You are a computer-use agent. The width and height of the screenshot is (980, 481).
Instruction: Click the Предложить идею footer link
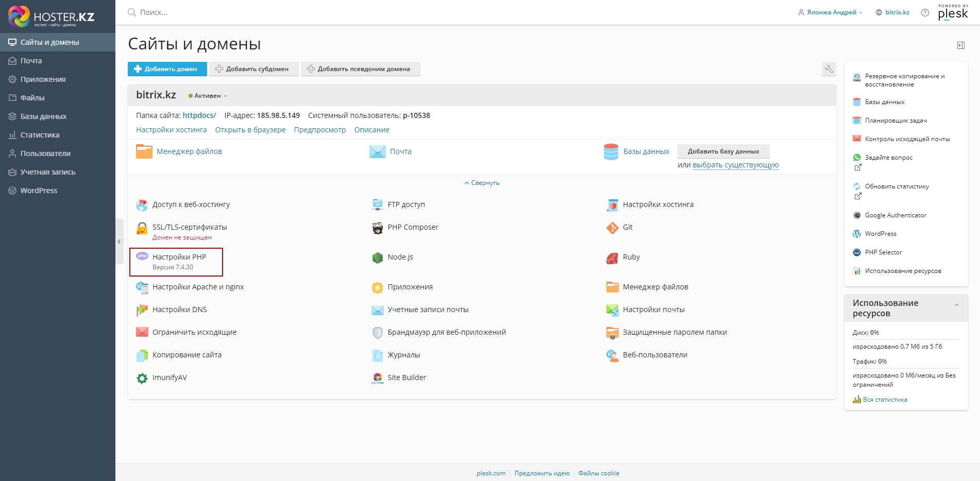tap(542, 473)
